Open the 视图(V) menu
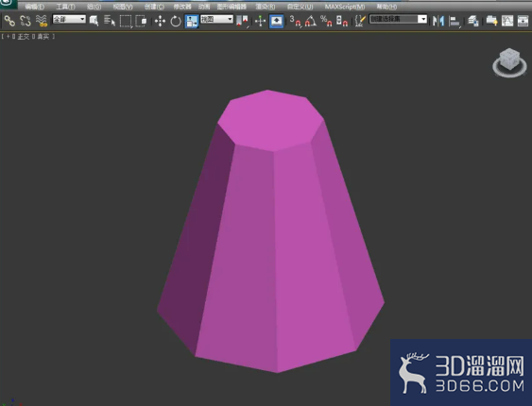Image resolution: width=532 pixels, height=406 pixels. pyautogui.click(x=123, y=7)
